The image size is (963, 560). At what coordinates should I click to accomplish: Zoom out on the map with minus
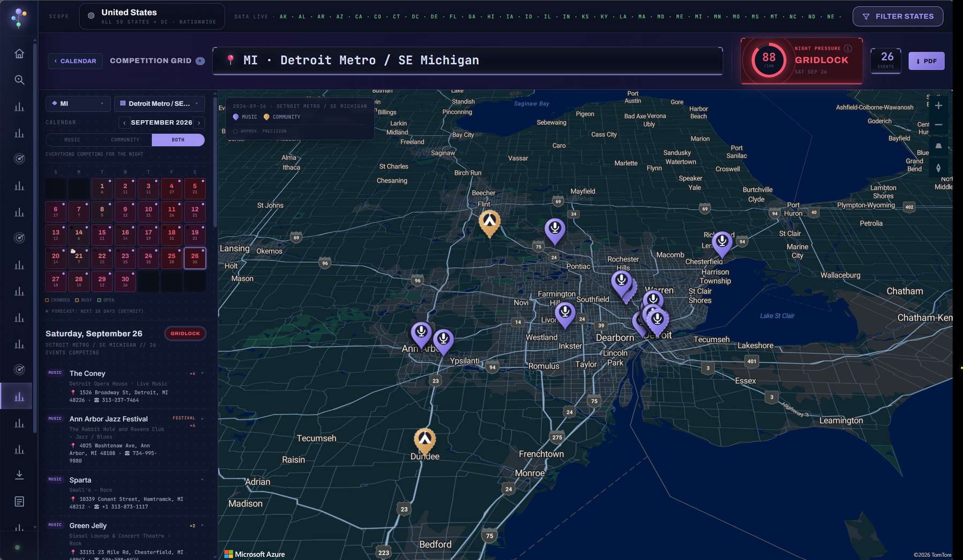(938, 125)
